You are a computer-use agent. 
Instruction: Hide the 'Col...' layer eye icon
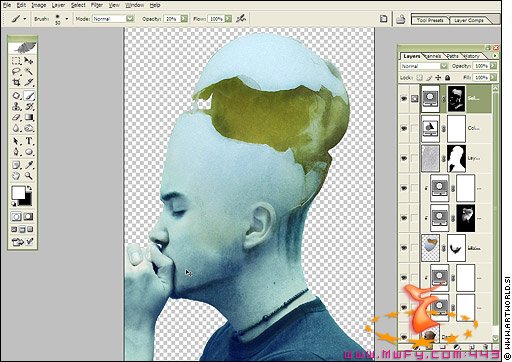coord(404,128)
